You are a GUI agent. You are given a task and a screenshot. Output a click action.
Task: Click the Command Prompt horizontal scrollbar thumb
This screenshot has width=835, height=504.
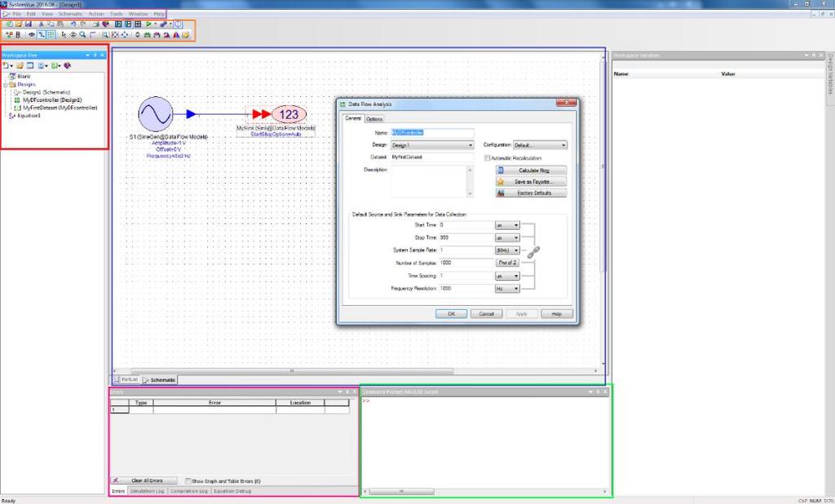(401, 491)
